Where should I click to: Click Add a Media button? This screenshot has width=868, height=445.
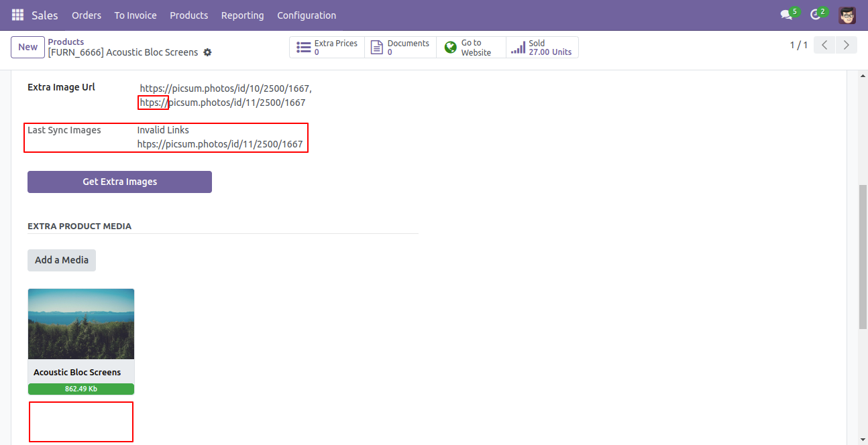coord(62,260)
